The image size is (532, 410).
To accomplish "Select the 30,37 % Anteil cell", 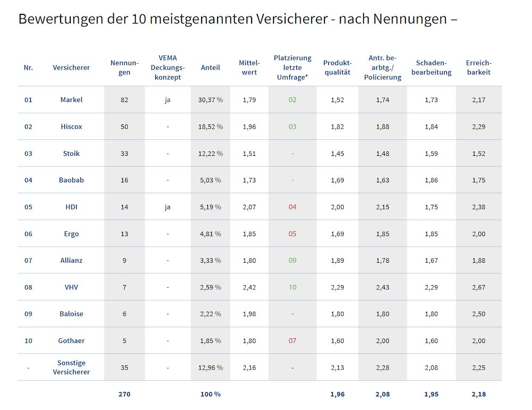I will [x=211, y=100].
